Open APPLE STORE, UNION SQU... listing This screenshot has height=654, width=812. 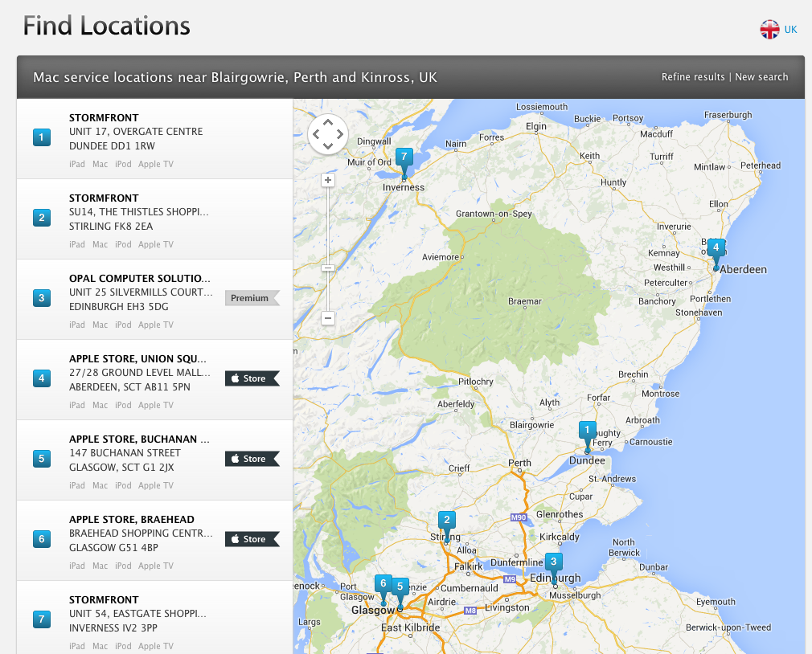coord(155,380)
